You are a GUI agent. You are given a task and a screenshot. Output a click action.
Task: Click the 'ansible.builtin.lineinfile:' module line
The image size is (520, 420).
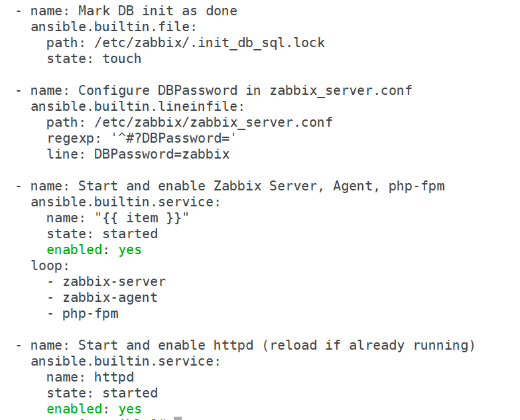pos(137,106)
